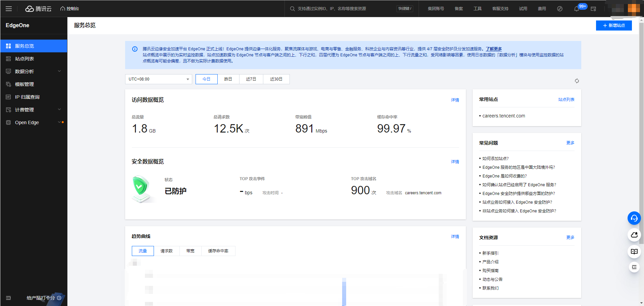Click the 模板管理 sidebar icon

click(8, 84)
